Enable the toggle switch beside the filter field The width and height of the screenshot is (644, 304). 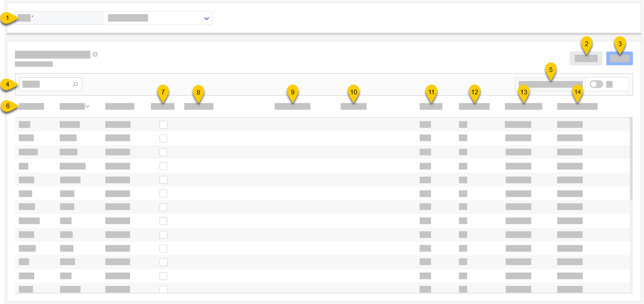596,84
